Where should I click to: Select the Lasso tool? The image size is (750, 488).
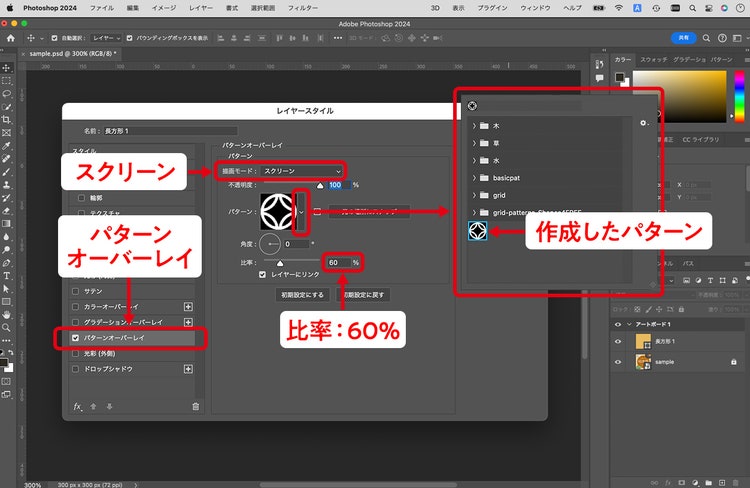point(6,94)
